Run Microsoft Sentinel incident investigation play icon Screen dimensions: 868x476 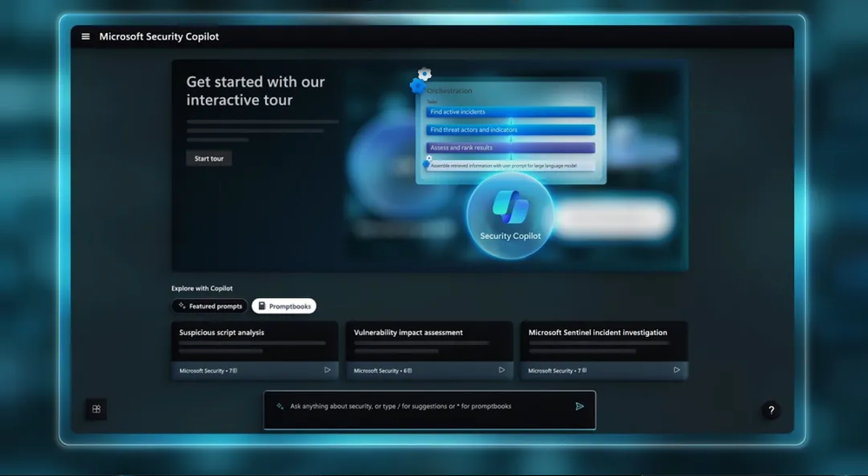click(x=677, y=370)
